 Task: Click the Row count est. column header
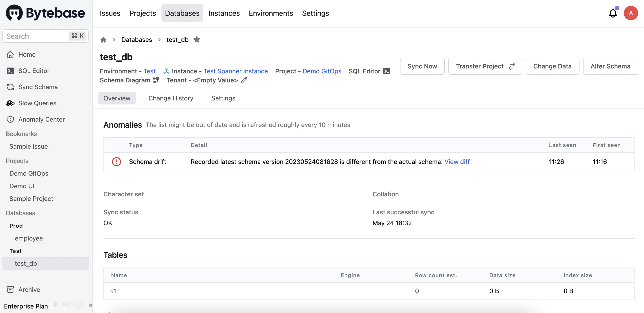[436, 275]
